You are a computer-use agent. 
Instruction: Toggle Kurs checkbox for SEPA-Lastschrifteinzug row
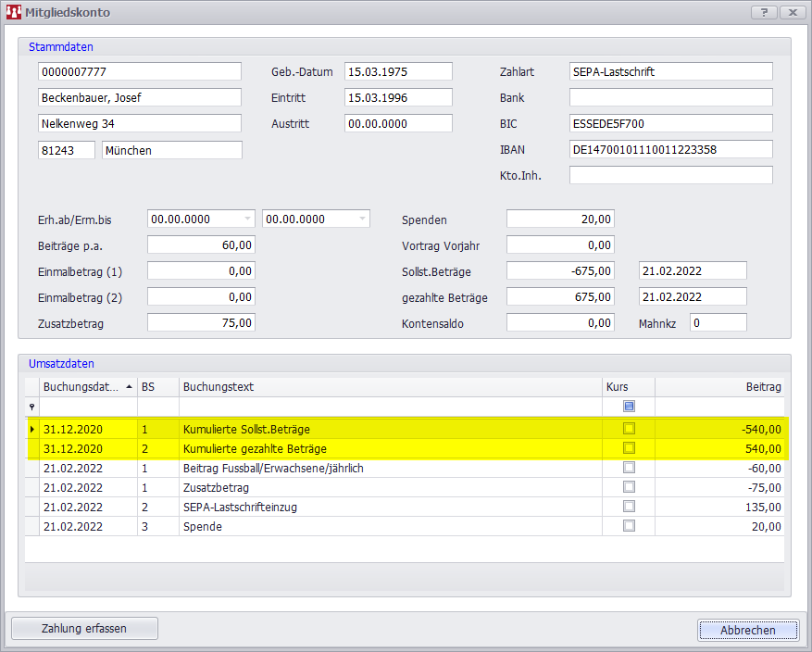point(630,507)
